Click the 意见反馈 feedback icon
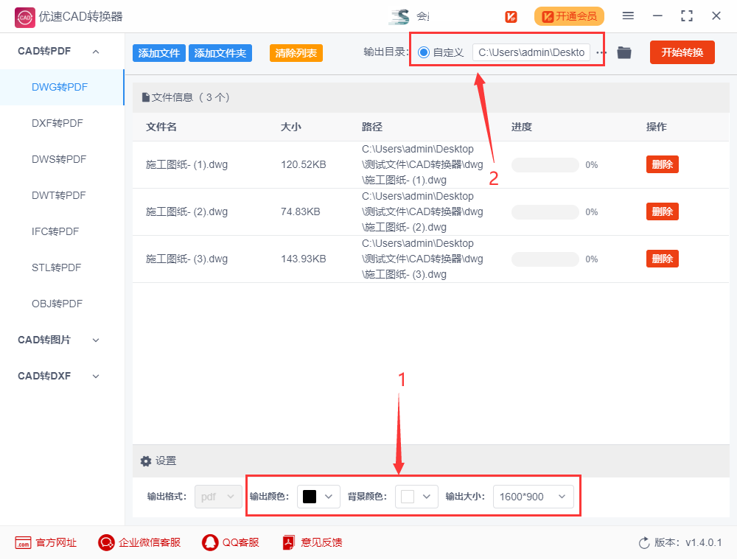The image size is (737, 560). click(287, 542)
